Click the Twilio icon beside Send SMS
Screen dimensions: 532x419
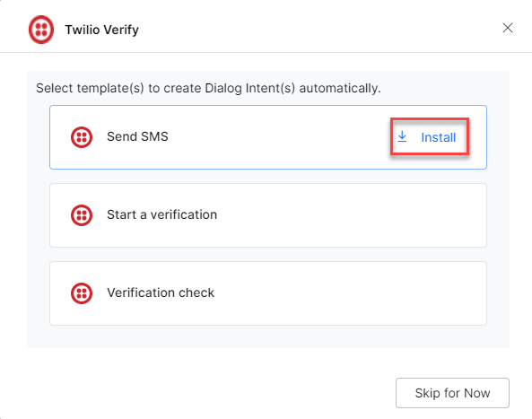click(82, 137)
